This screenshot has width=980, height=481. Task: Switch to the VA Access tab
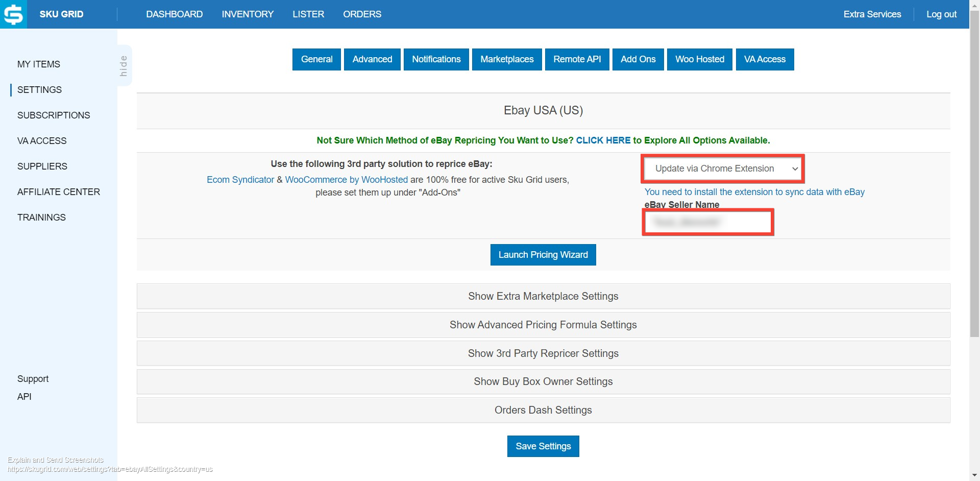[765, 59]
